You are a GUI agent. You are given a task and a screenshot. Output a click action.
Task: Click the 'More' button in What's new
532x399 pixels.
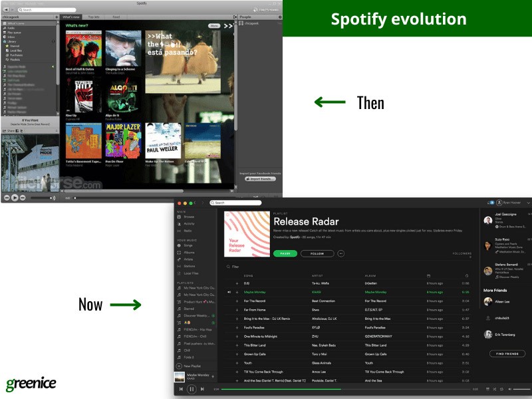[214, 26]
